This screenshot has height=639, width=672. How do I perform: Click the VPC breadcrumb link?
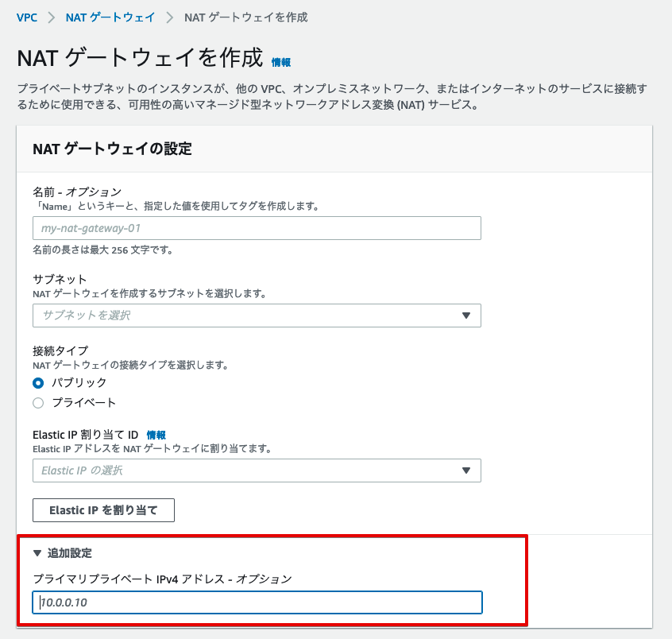(26, 17)
